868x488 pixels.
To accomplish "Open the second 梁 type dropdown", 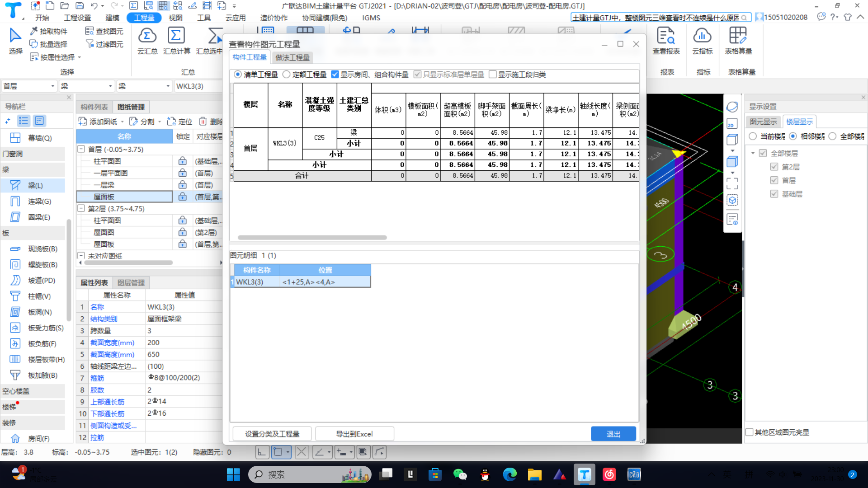I will coord(168,86).
